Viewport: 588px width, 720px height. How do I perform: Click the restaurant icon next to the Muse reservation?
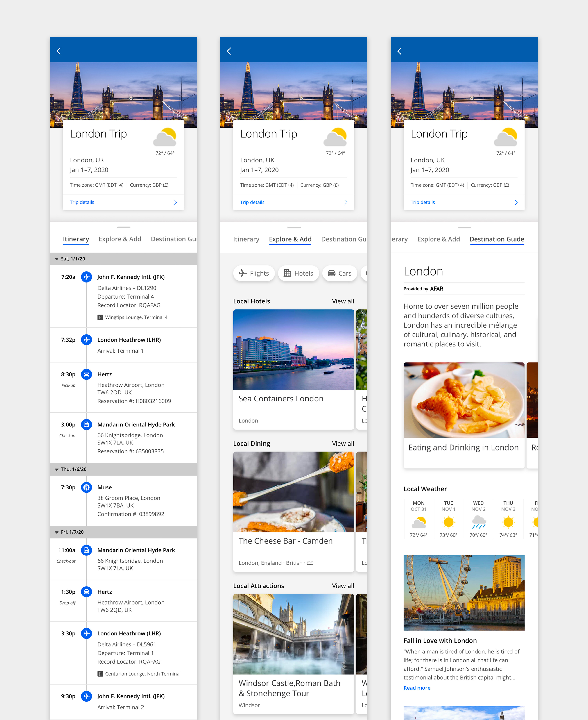pos(86,487)
